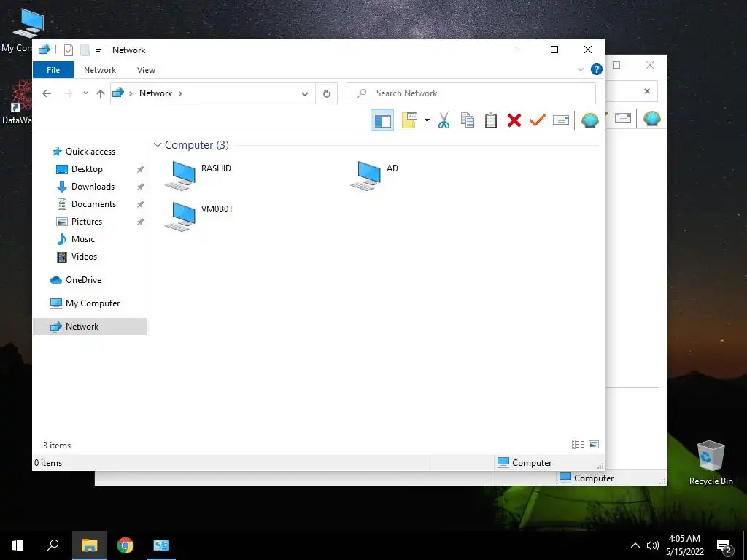Open the notification center icon
The width and height of the screenshot is (747, 560).
[x=724, y=546]
